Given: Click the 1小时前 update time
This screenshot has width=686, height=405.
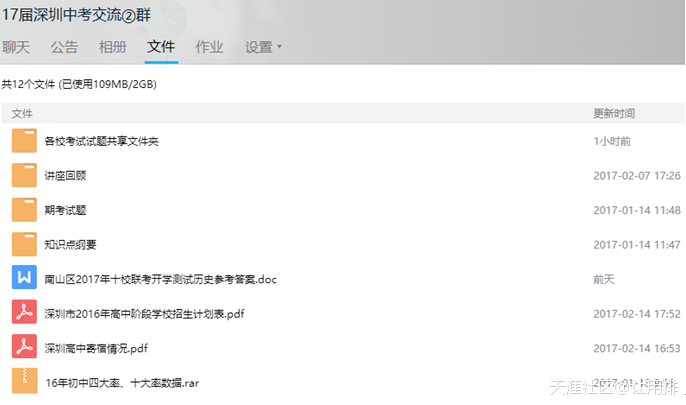Looking at the screenshot, I should (x=612, y=141).
